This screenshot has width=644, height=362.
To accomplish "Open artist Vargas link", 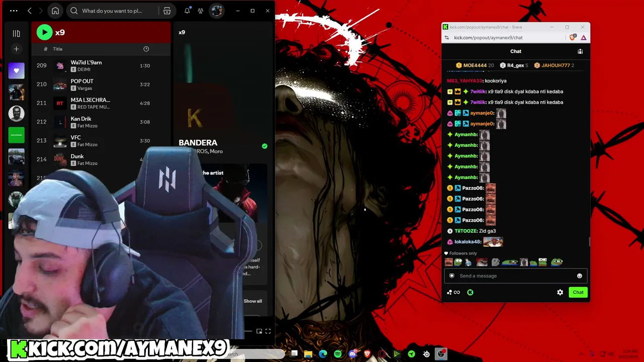I will [85, 88].
